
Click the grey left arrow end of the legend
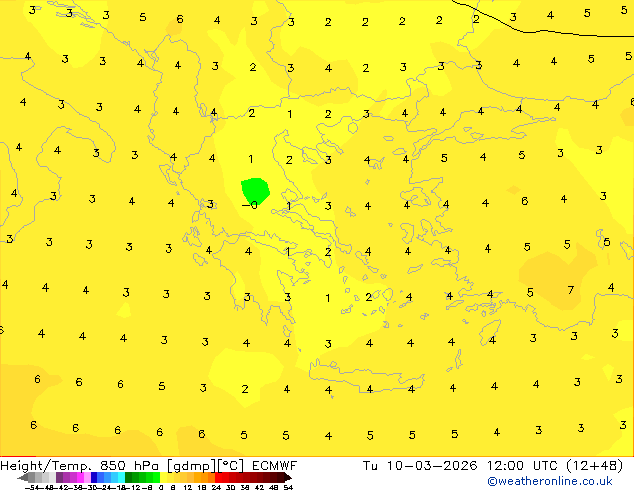coord(22,477)
